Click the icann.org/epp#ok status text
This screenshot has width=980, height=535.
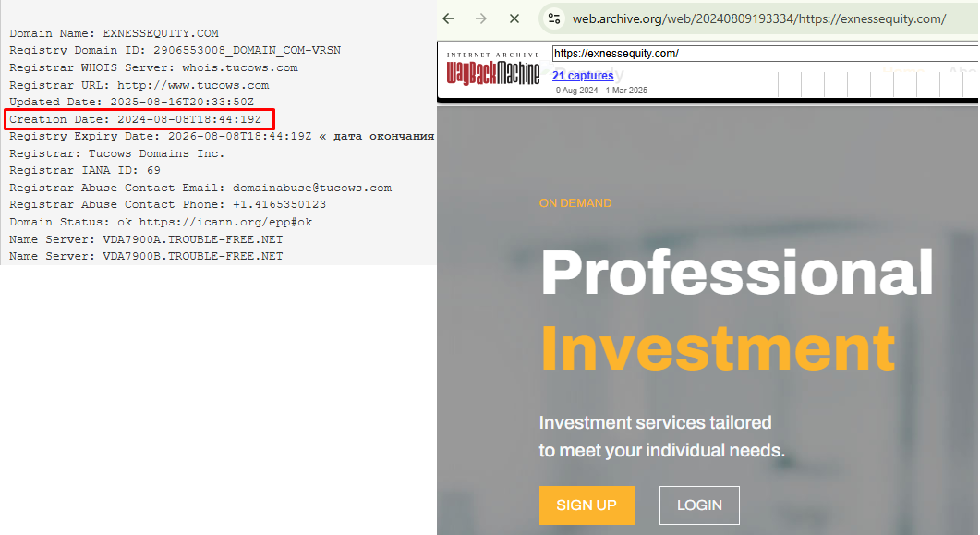(x=225, y=222)
